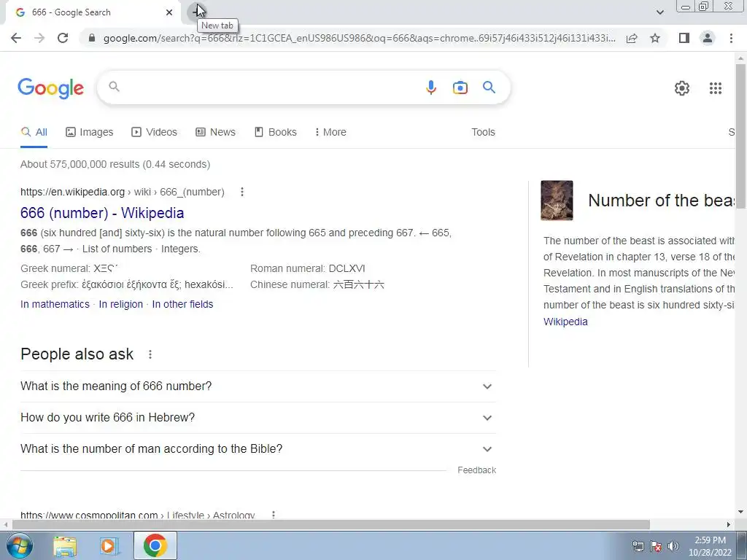Open search Tools
The image size is (747, 560).
click(x=483, y=133)
